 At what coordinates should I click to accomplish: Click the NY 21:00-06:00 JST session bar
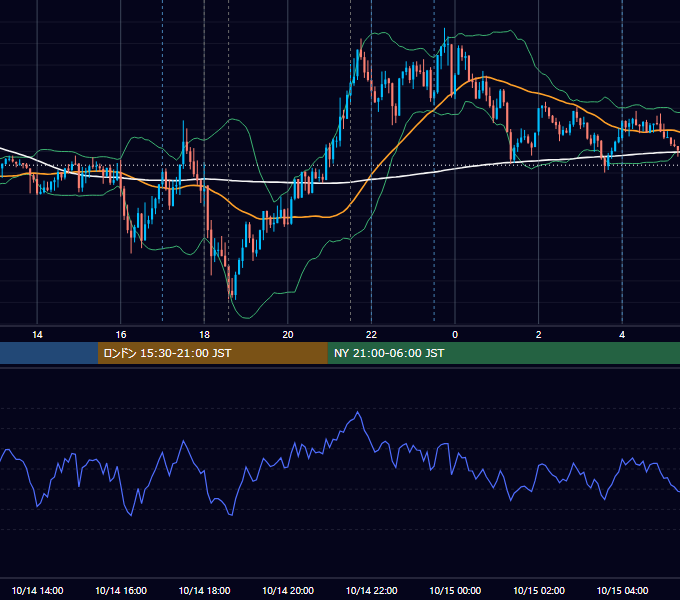click(x=503, y=353)
